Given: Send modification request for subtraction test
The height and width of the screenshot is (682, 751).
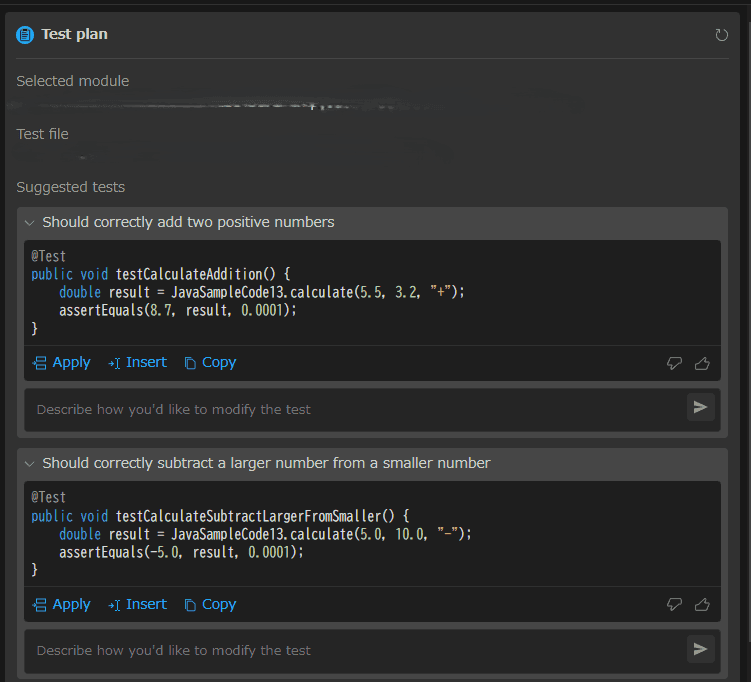Looking at the screenshot, I should tap(700, 649).
